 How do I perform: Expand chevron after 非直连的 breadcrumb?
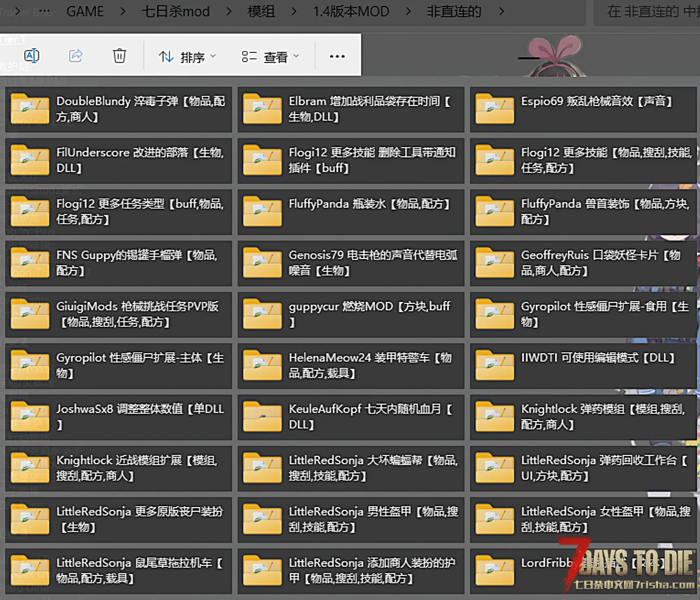(x=502, y=11)
